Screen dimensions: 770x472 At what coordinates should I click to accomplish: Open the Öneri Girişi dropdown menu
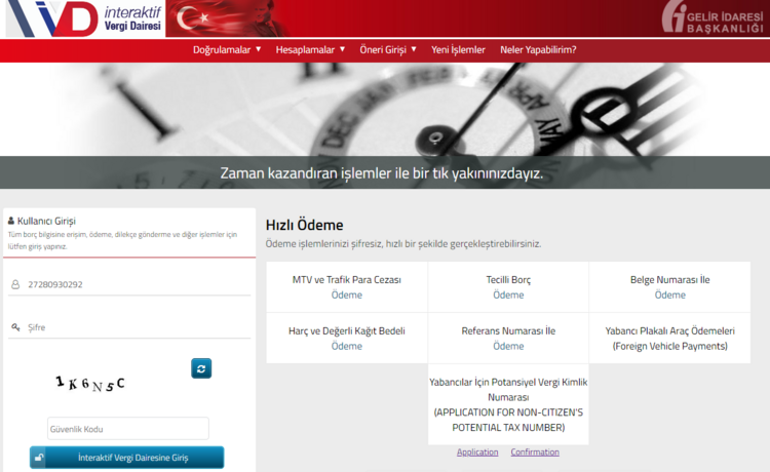[x=388, y=49]
